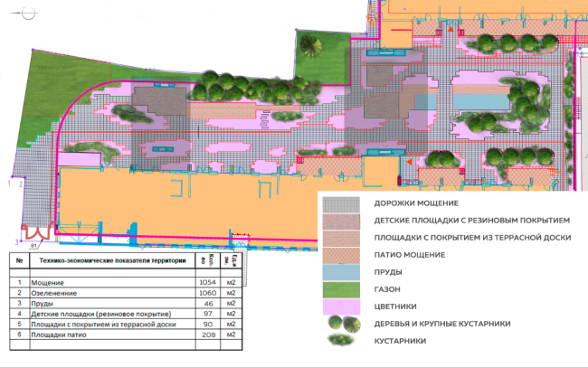Image resolution: width=588 pixels, height=368 pixels.
Task: Click the green ГАЗОН legend swatch
Action: [344, 289]
